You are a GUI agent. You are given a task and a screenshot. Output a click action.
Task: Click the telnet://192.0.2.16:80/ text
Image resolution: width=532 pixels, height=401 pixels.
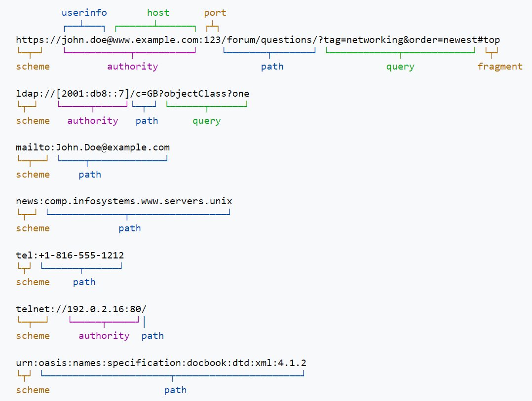81,309
